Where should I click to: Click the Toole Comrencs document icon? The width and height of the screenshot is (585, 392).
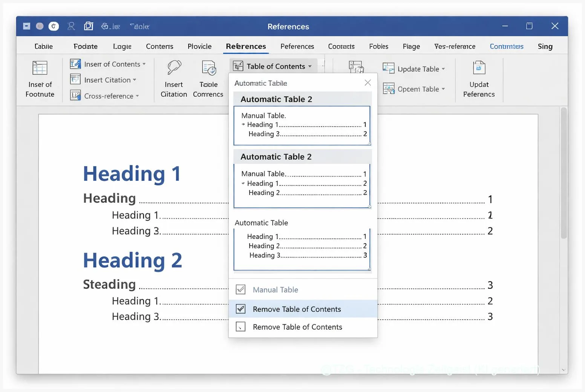coord(208,68)
